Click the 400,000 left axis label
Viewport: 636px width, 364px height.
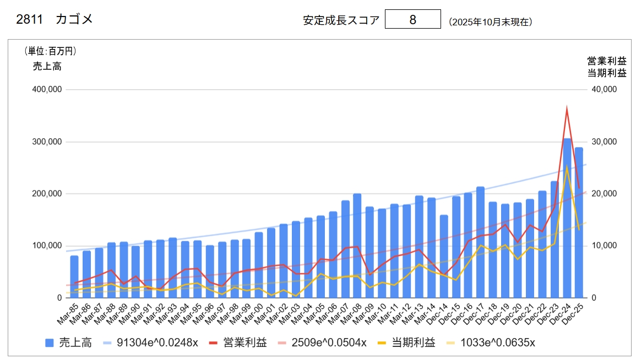48,89
